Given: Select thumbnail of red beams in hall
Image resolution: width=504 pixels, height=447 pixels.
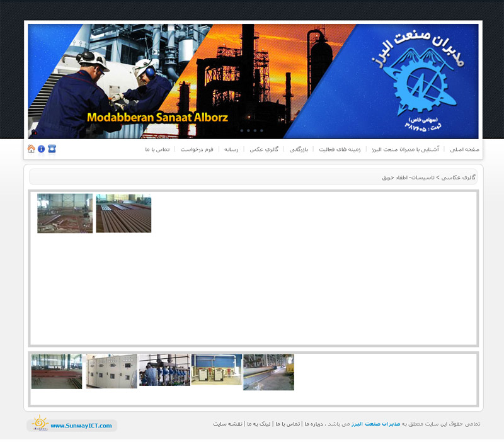Looking at the screenshot, I should tap(57, 371).
